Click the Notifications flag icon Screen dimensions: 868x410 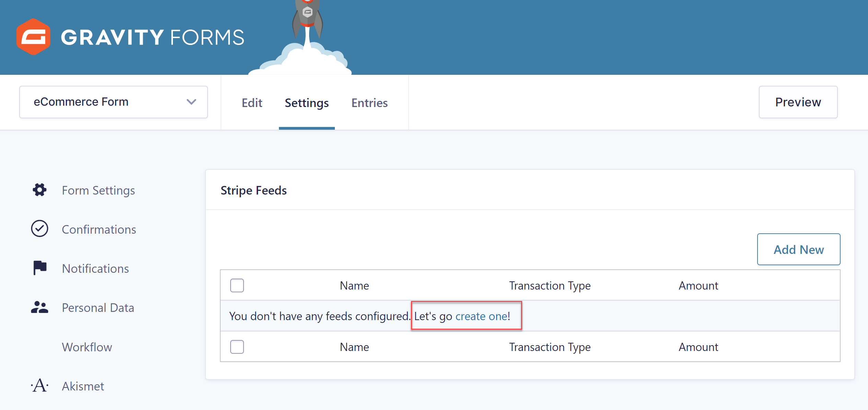40,268
